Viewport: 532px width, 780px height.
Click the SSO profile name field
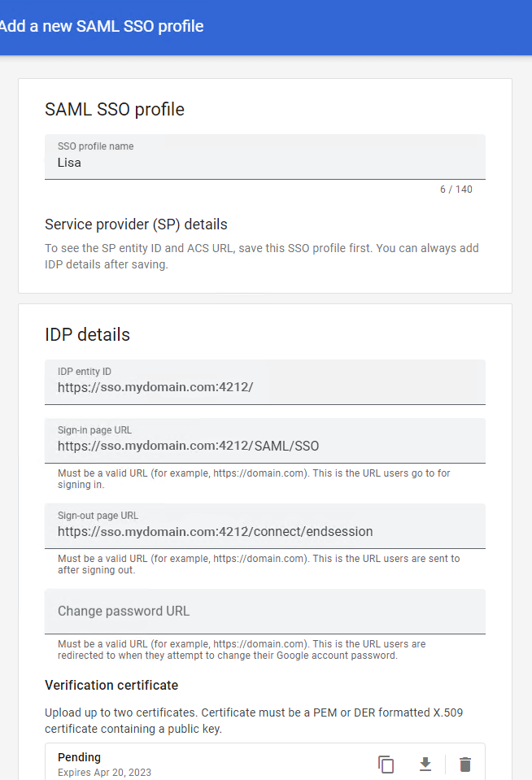coord(264,162)
